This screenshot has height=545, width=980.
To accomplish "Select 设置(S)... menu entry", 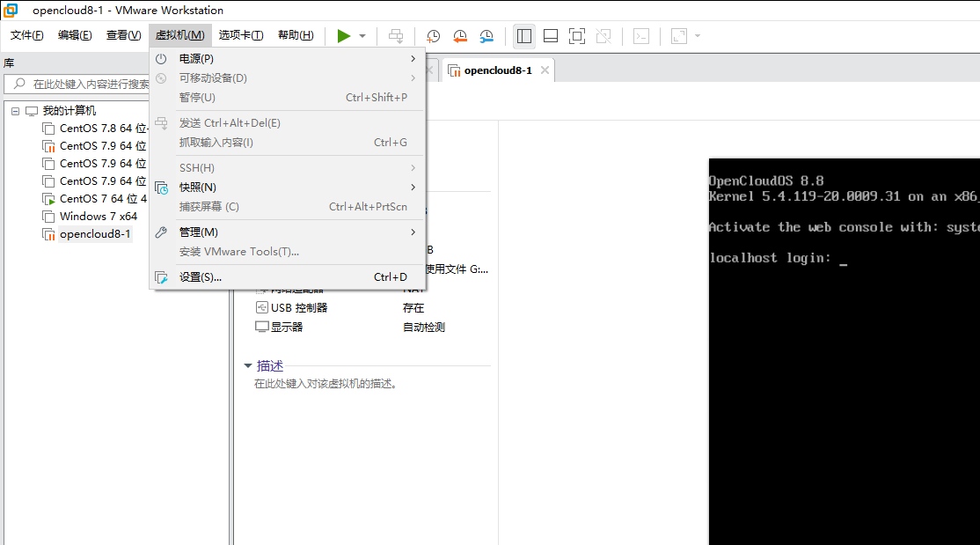I will pyautogui.click(x=288, y=277).
